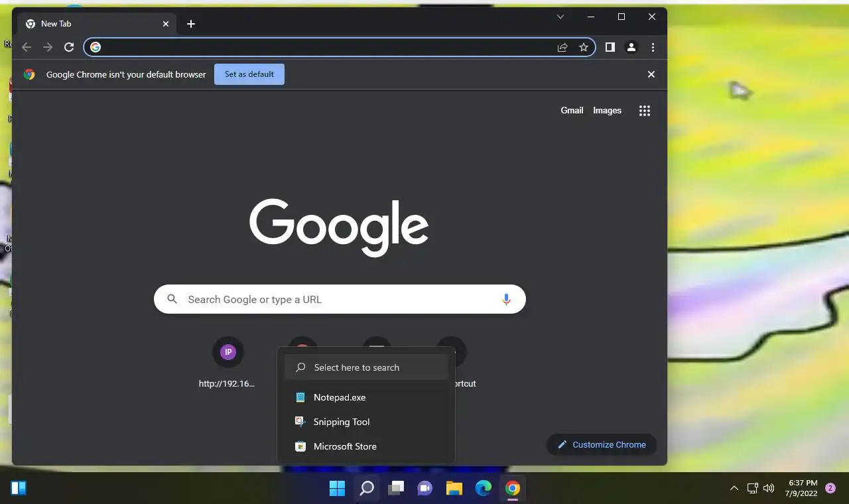849x504 pixels.
Task: Start voice search with microphone icon
Action: pos(506,299)
